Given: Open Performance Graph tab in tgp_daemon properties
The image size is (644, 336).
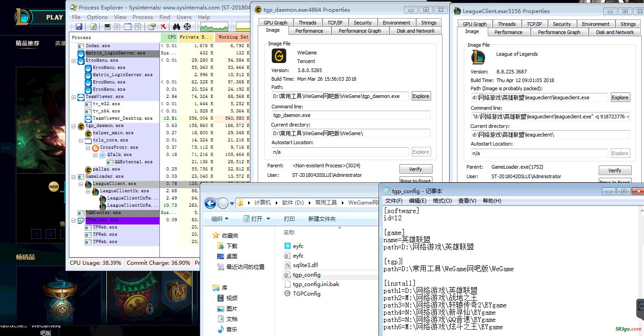Looking at the screenshot, I should coord(360,31).
